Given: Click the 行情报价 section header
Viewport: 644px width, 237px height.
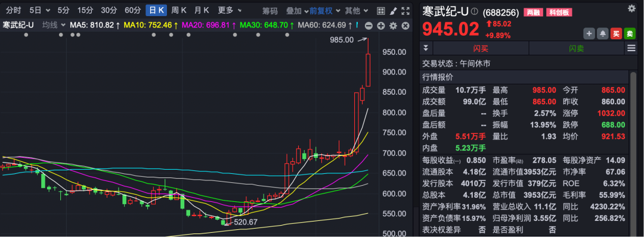Looking at the screenshot, I should coord(438,77).
